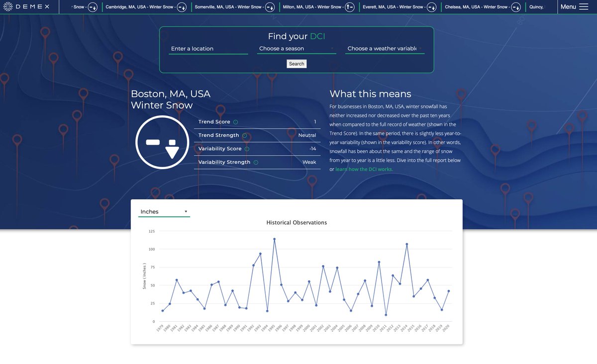Screen dimensions: 597x364
Task: Click the Enter a location field
Action: tap(208, 49)
